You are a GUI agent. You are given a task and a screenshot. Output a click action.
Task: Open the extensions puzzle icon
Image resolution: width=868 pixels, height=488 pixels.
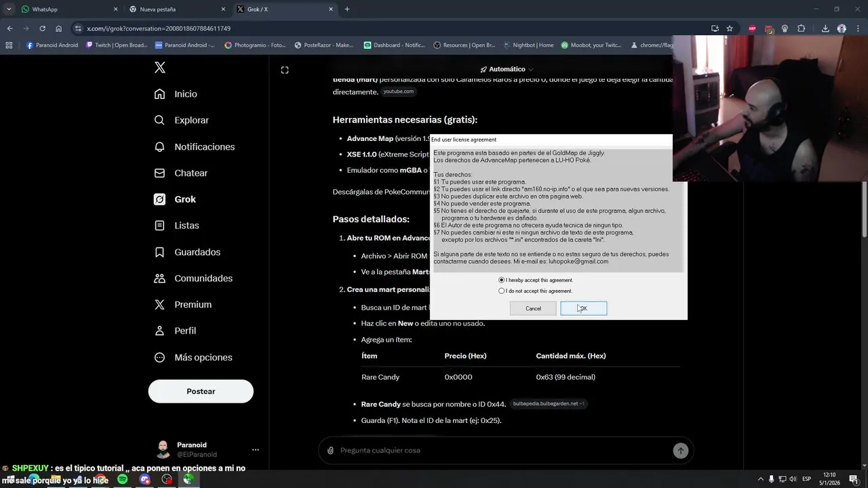click(x=801, y=28)
